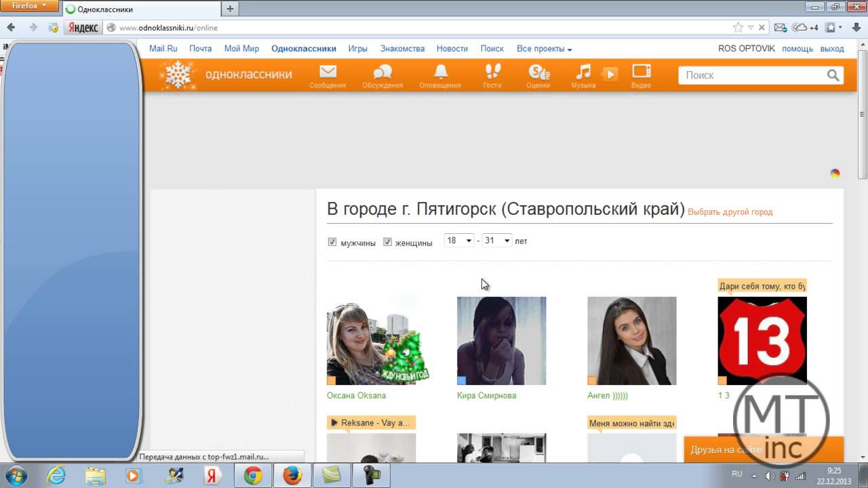Click weather +4 toolbar icon
Viewport: 868px width, 488px height.
point(805,28)
